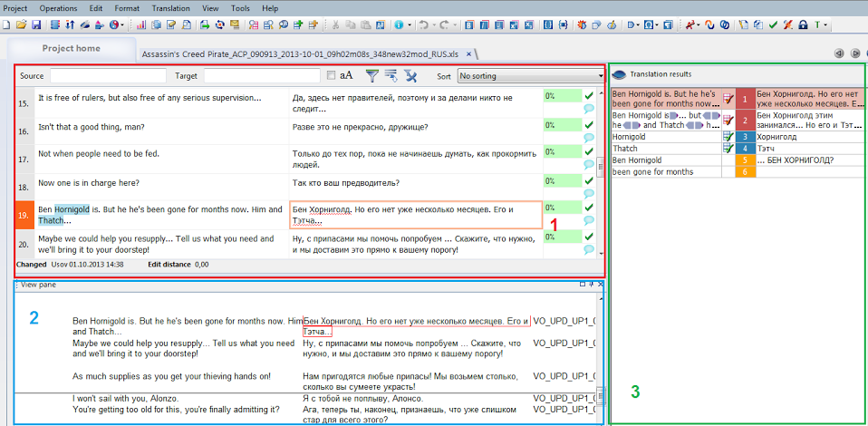
Task: Click the comment bubble in row 19
Action: pyautogui.click(x=589, y=220)
